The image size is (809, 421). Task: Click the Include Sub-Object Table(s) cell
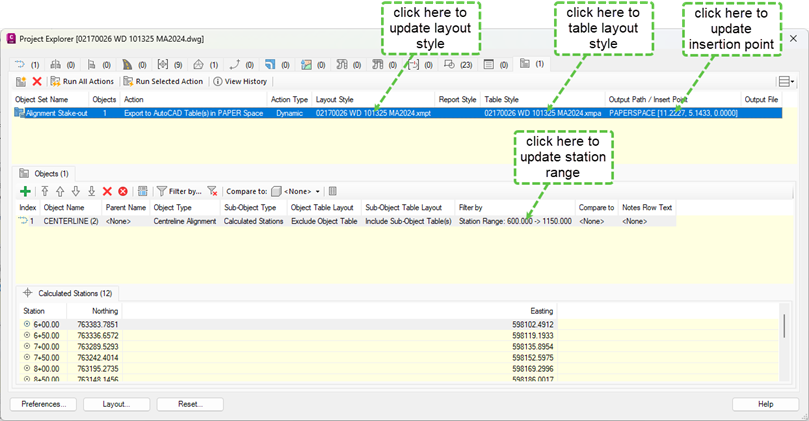pos(409,221)
